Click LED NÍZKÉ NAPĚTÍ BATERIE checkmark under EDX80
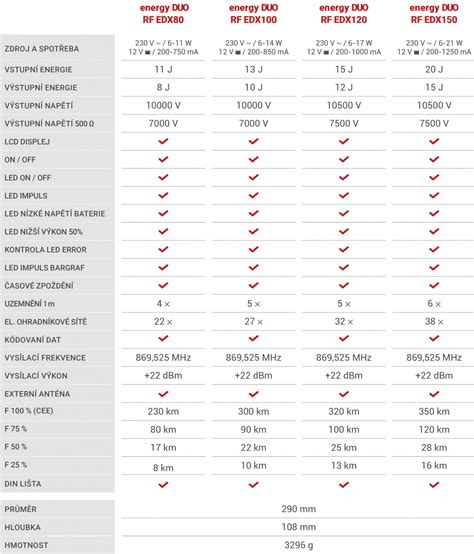 click(163, 213)
